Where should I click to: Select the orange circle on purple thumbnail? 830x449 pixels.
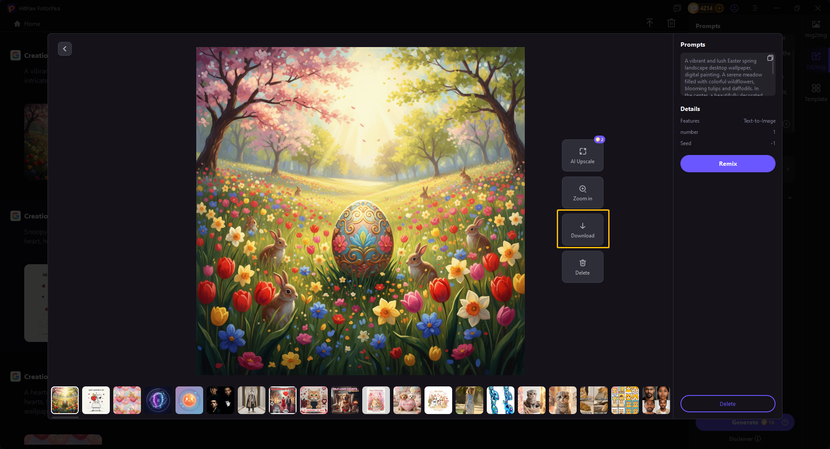click(189, 400)
